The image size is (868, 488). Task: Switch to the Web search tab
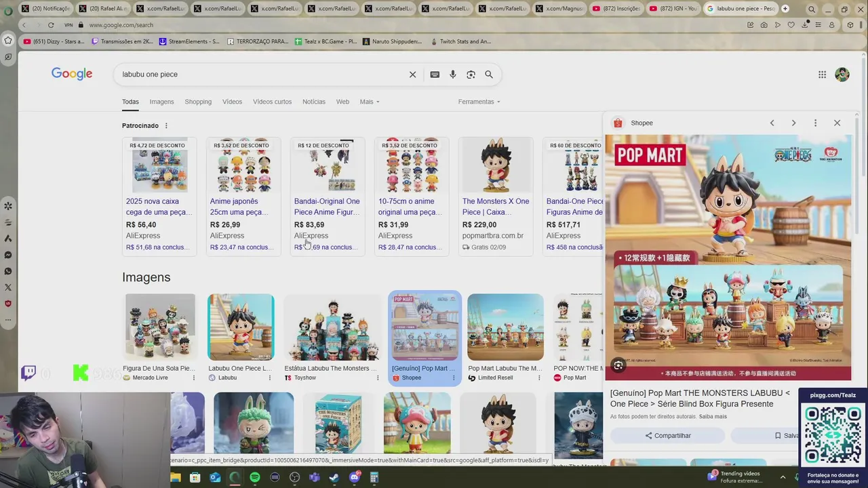[342, 102]
